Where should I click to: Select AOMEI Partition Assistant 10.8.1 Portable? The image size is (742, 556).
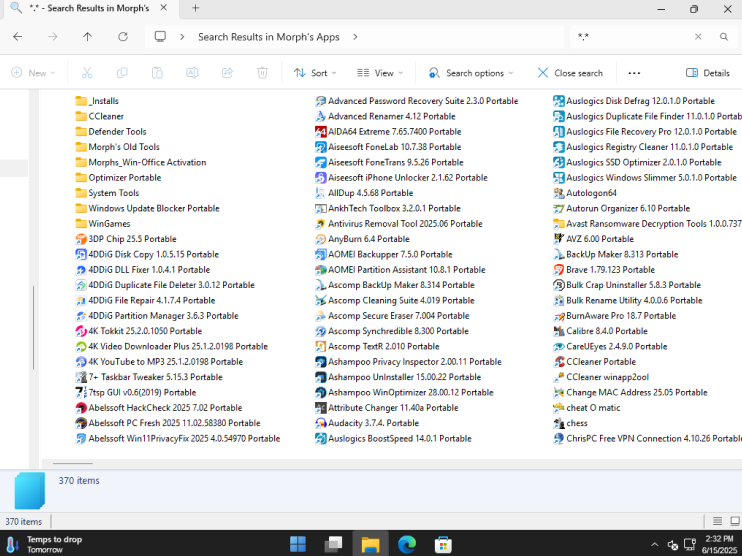pyautogui.click(x=400, y=270)
